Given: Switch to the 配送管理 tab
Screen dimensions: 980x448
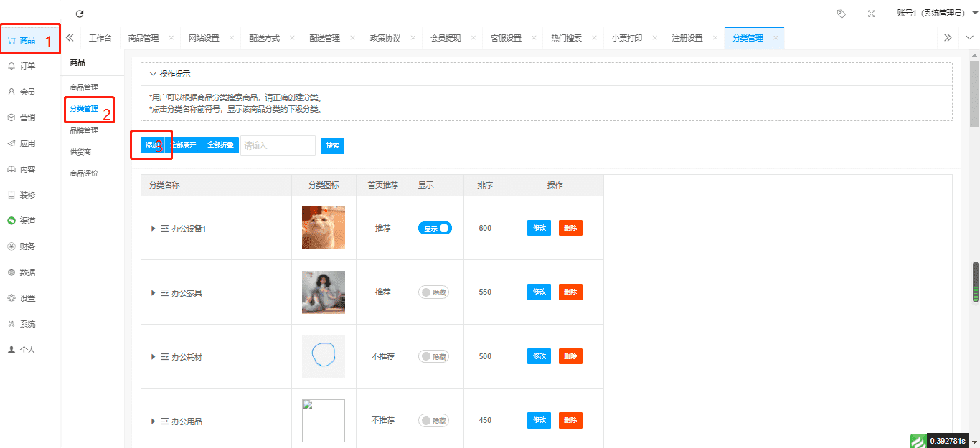Looking at the screenshot, I should (x=324, y=38).
